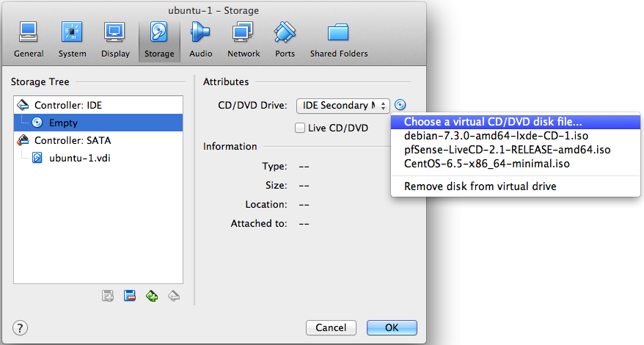Click the CD disk chooser icon
Screen dimensions: 644x345
(400, 106)
